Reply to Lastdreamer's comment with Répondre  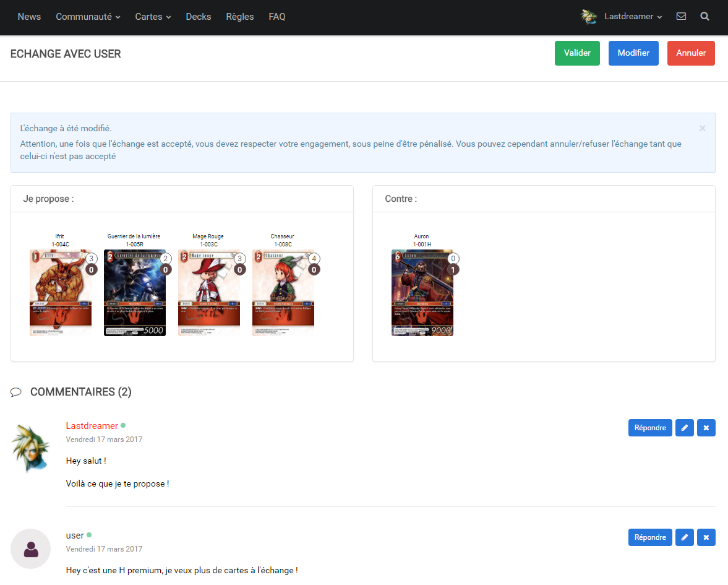650,428
